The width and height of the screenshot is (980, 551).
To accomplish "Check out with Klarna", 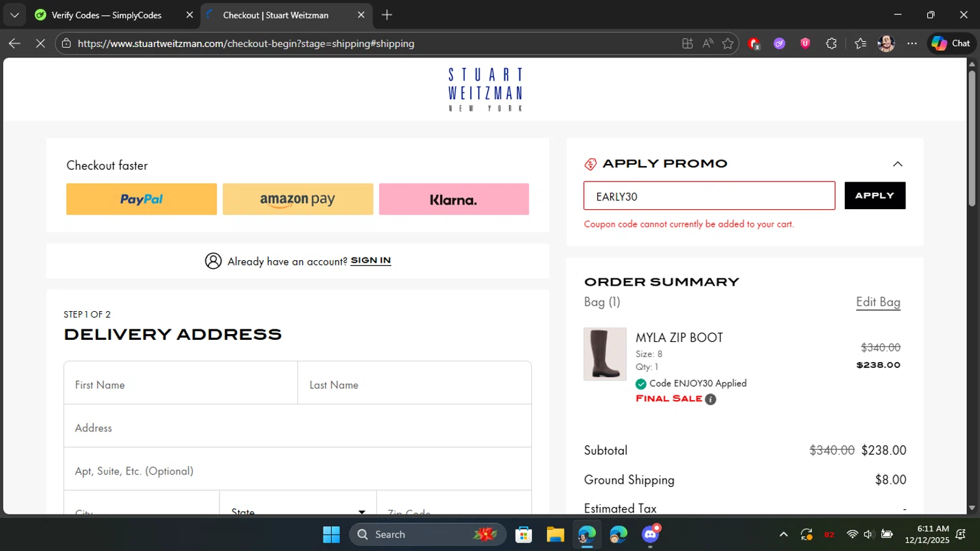I will pyautogui.click(x=454, y=199).
